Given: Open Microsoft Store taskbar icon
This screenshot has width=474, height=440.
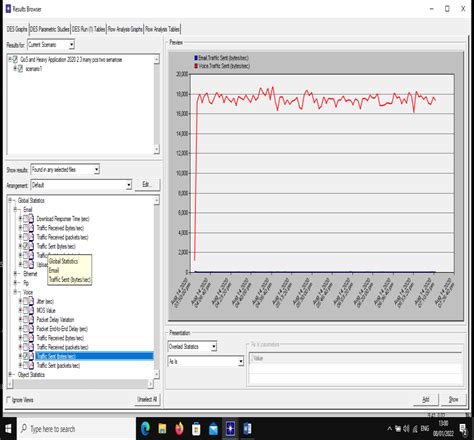Looking at the screenshot, I should (x=196, y=429).
